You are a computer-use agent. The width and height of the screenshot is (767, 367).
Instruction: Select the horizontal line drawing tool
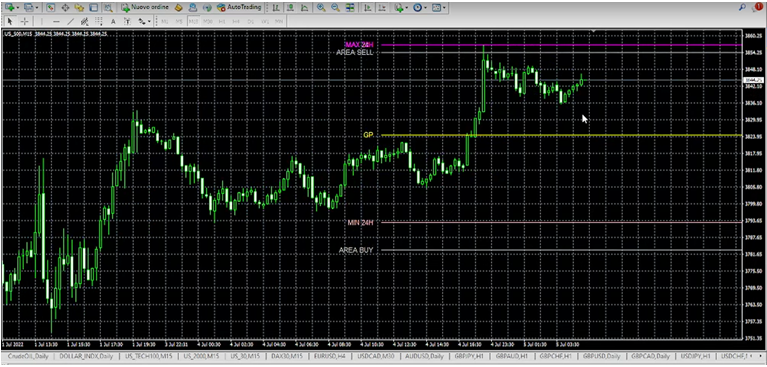click(56, 21)
